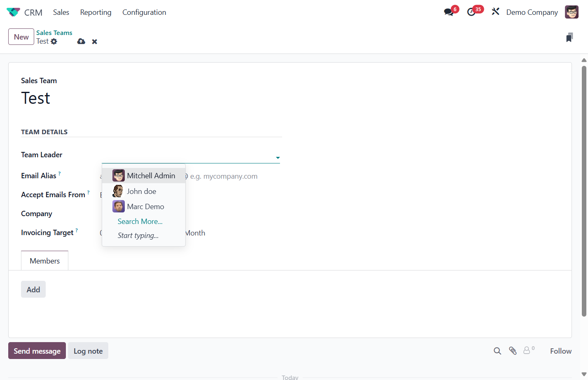Choose John doe from the list

coord(144,191)
